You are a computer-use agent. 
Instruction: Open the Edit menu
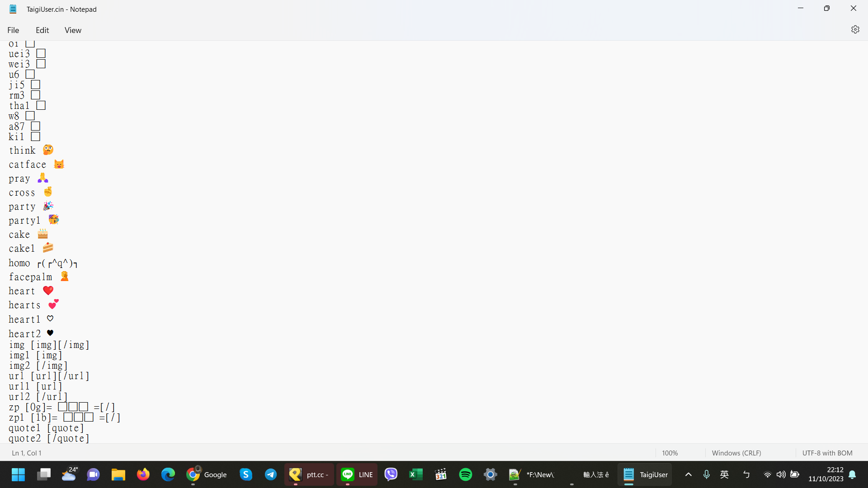42,30
